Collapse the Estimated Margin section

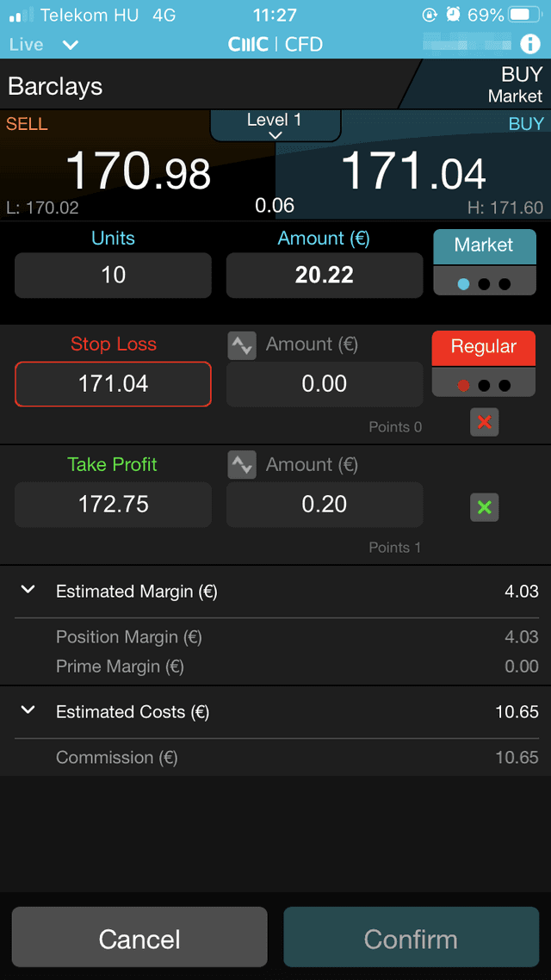pos(27,590)
